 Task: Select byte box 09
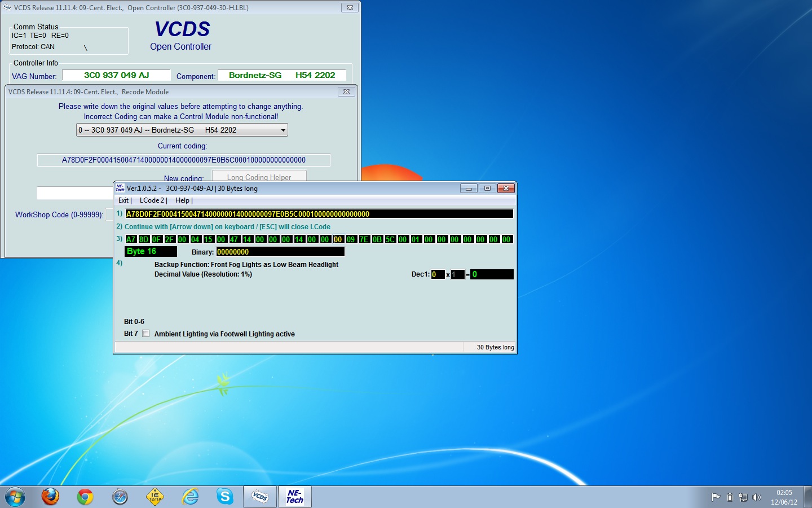351,239
